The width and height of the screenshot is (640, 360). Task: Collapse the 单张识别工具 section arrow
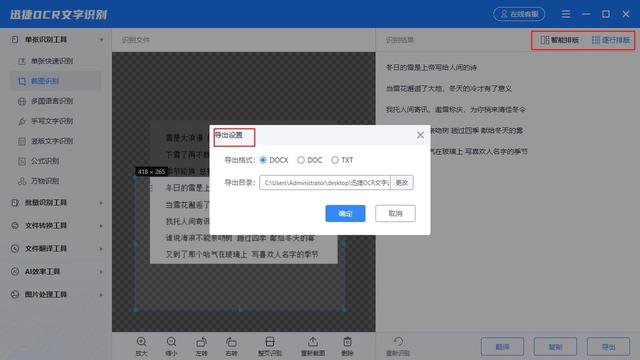pos(101,40)
